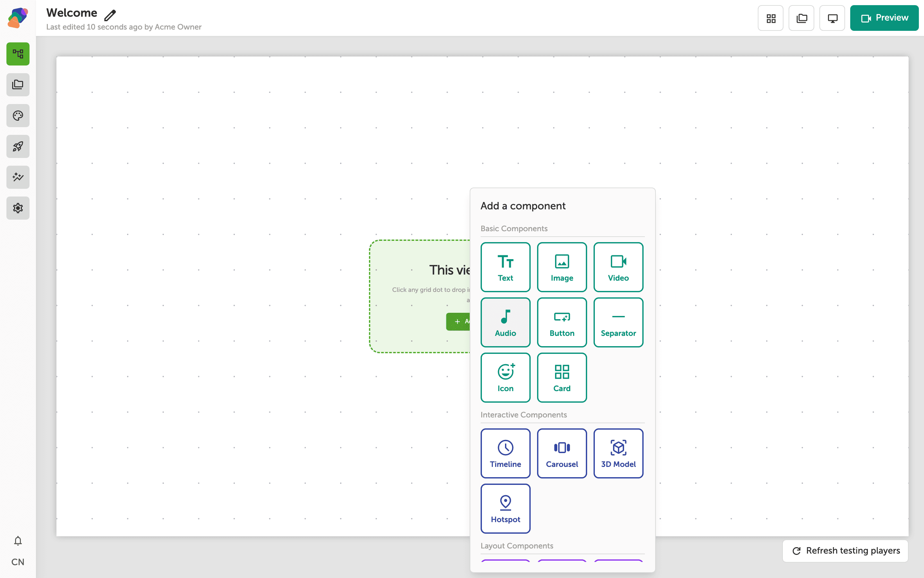Image resolution: width=924 pixels, height=578 pixels.
Task: Open the view structure sidebar icon
Action: click(18, 54)
